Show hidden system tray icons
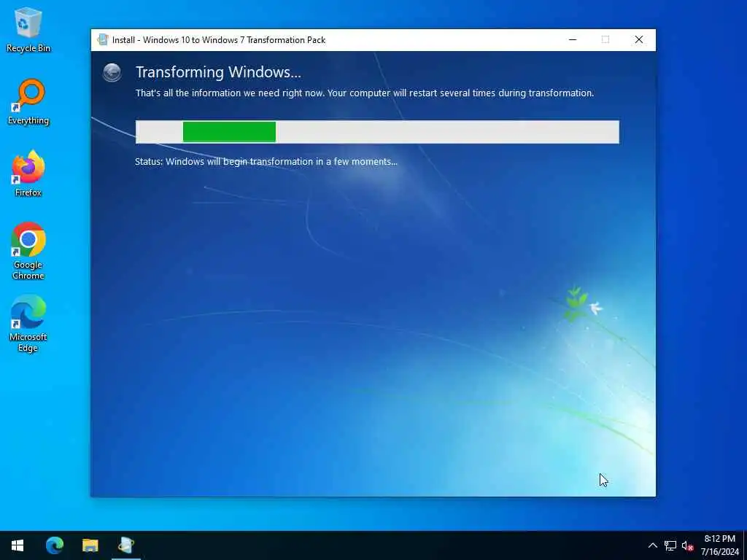Screen dimensions: 747x560 (653, 545)
